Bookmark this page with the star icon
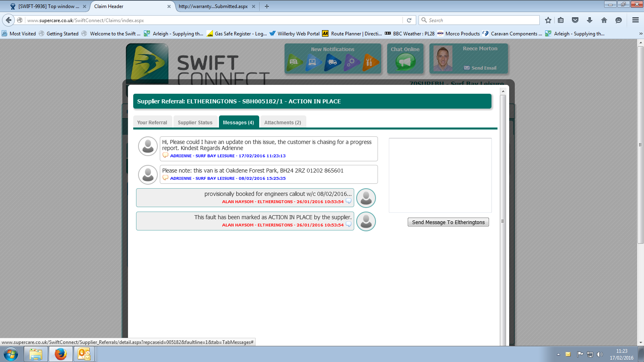This screenshot has width=644, height=362. (x=548, y=20)
